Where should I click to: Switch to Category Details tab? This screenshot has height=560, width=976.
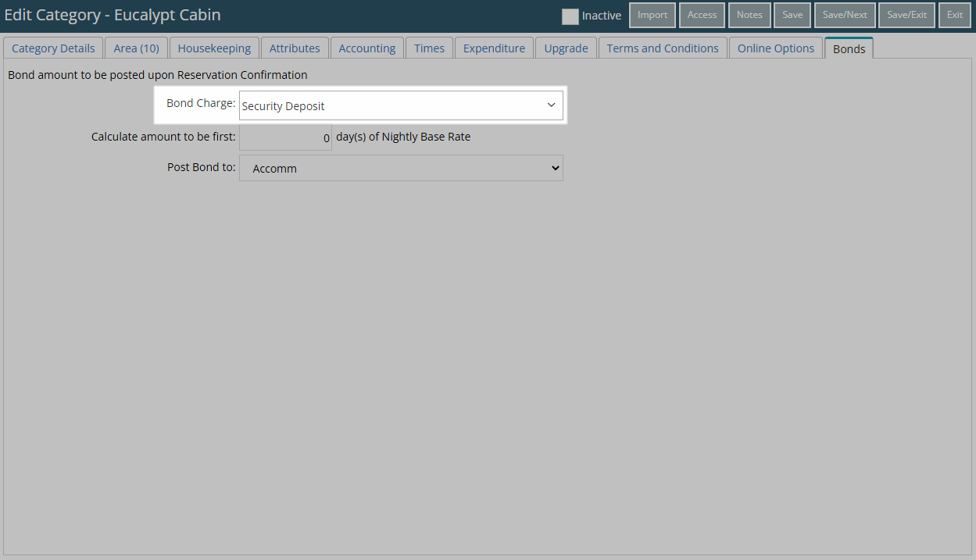pos(53,48)
